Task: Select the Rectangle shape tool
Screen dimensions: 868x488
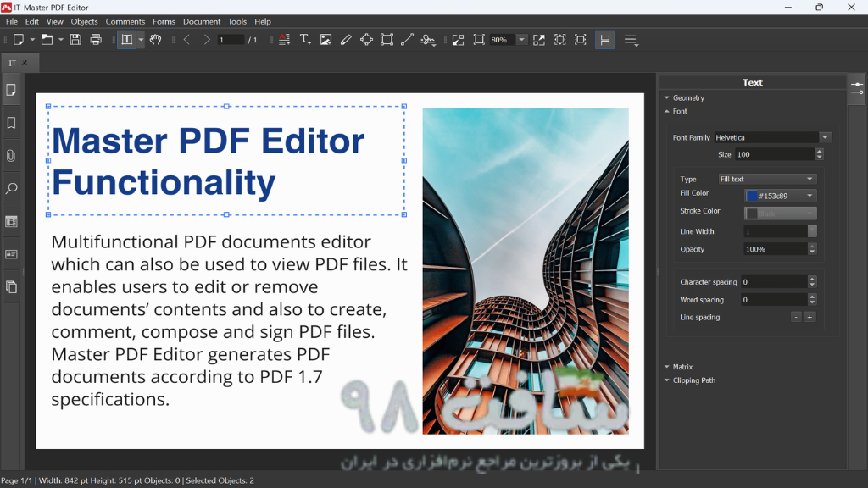Action: pyautogui.click(x=387, y=40)
